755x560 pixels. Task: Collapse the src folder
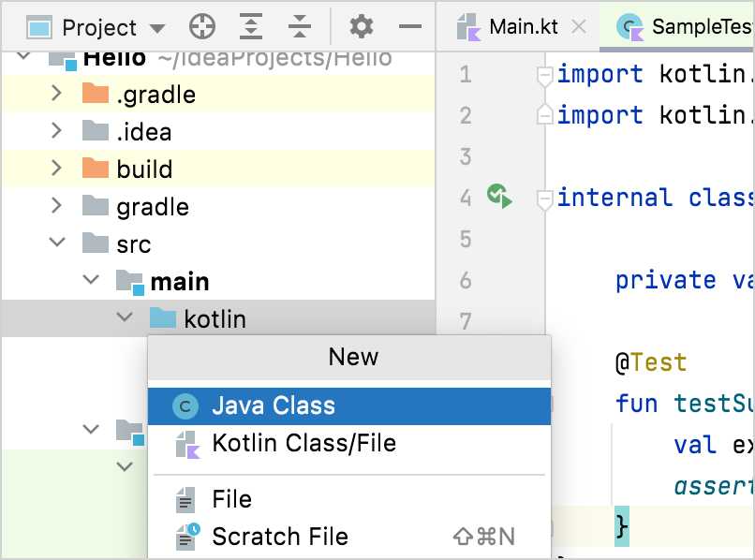click(x=57, y=243)
